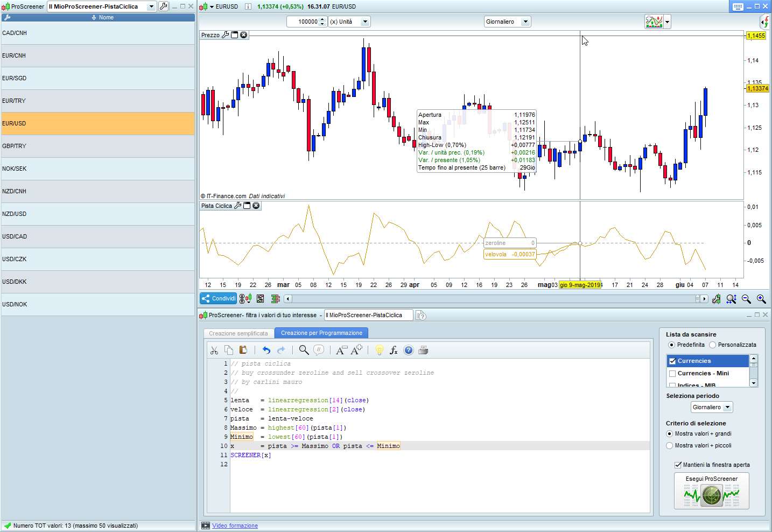The height and width of the screenshot is (532, 772).
Task: Select USD/NOK in the screener results
Action: click(x=97, y=304)
